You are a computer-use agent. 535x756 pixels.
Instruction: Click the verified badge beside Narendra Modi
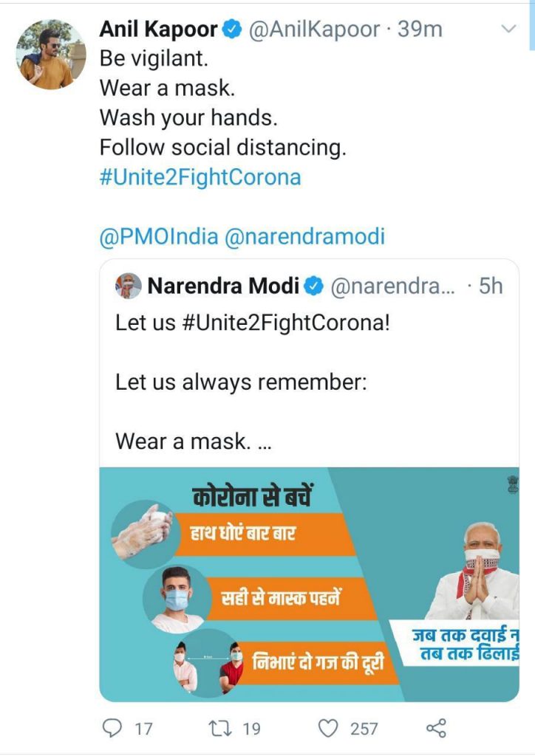click(x=313, y=286)
